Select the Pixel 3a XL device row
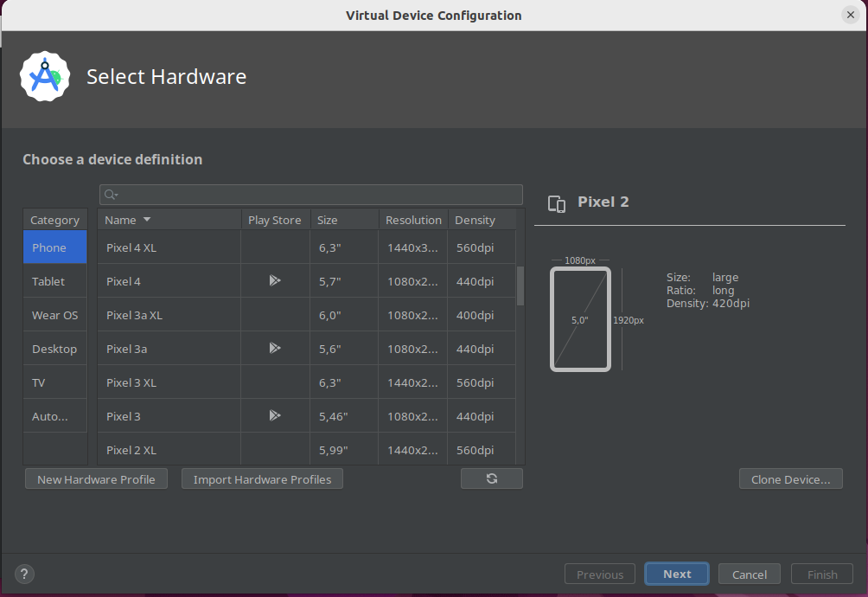The width and height of the screenshot is (868, 597). point(169,315)
